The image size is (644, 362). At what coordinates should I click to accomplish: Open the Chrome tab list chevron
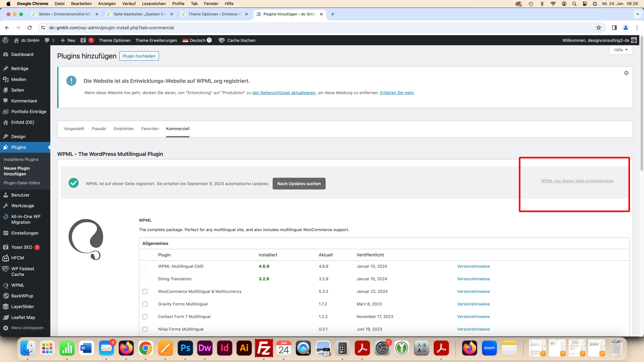(638, 14)
